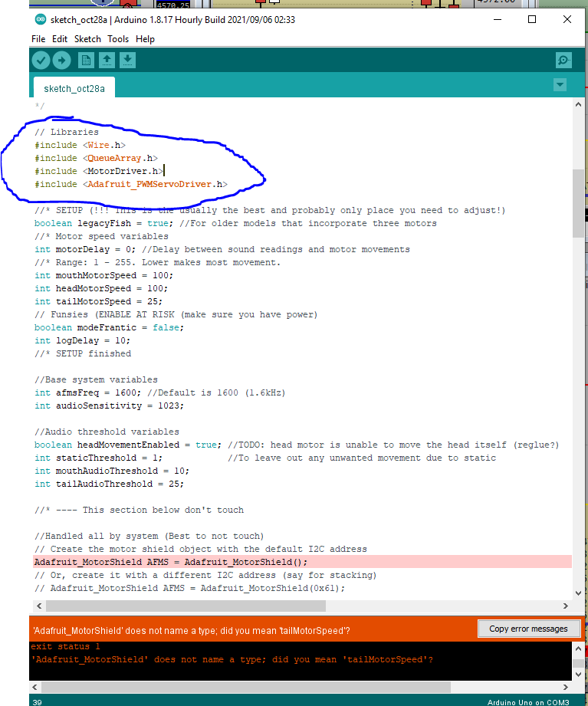Viewport: 588px width, 706px height.
Task: Click 'int mouthAudioThreshold = 10;' line
Action: pyautogui.click(x=112, y=471)
